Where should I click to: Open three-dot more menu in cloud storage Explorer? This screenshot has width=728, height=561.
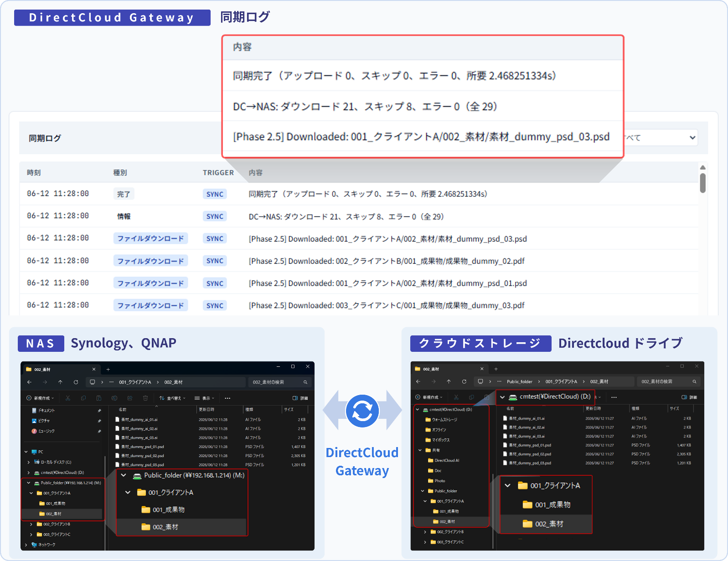pyautogui.click(x=614, y=397)
